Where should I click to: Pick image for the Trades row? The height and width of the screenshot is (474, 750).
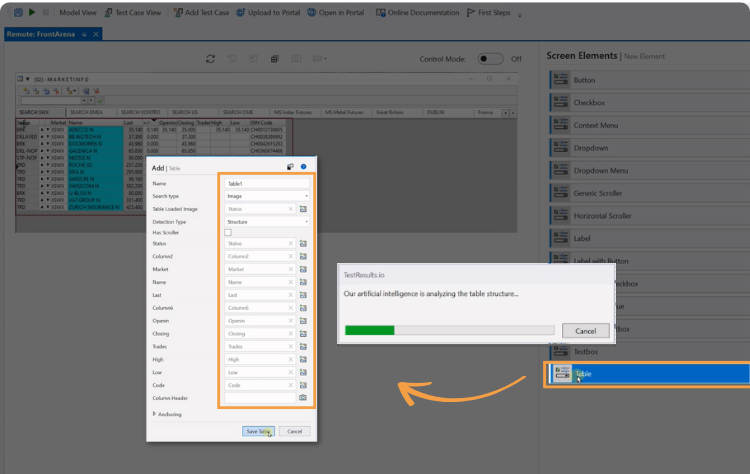[303, 346]
